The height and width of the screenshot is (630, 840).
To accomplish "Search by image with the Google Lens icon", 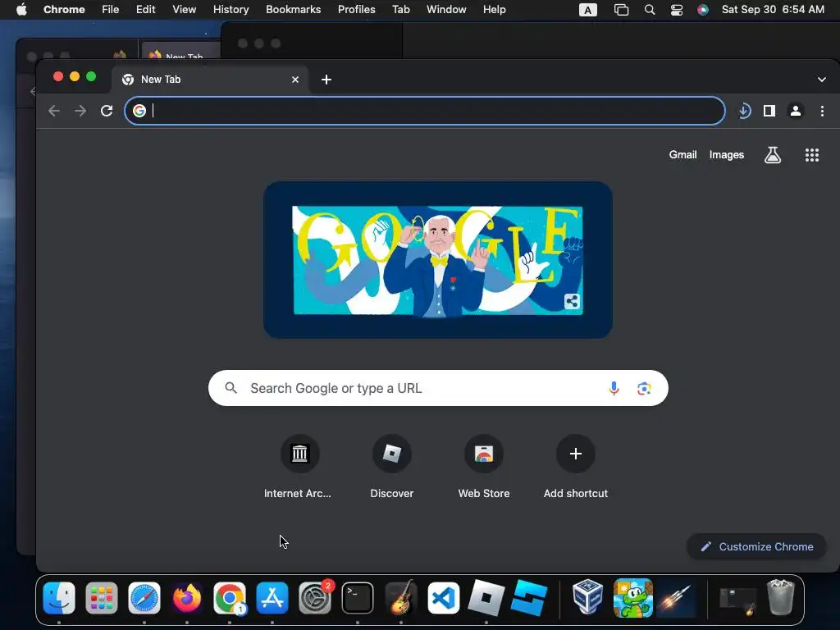I will [x=644, y=388].
